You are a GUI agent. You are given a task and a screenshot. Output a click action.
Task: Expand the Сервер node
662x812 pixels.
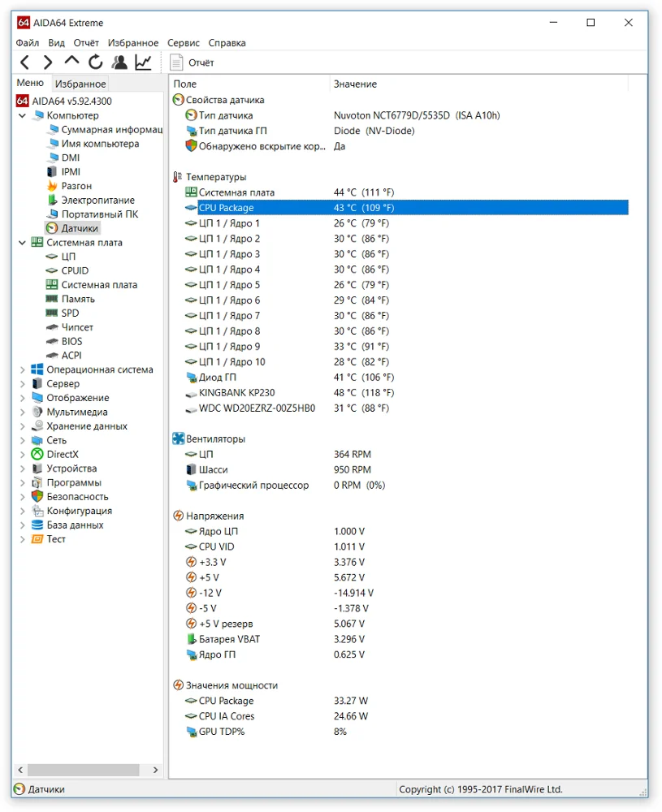coord(22,384)
